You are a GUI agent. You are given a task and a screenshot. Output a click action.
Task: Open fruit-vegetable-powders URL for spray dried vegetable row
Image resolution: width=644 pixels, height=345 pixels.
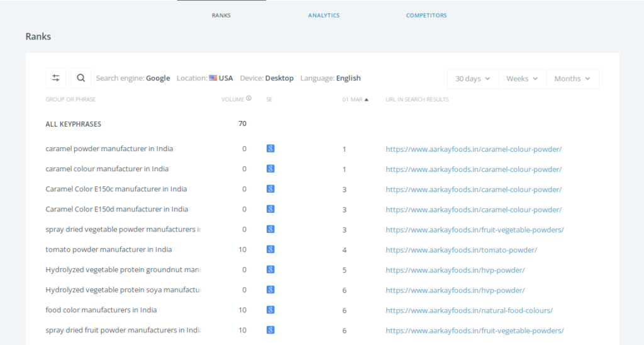475,230
